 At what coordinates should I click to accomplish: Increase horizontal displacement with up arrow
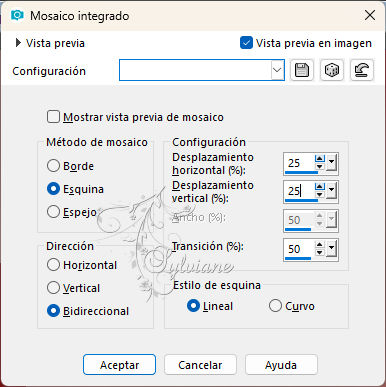click(320, 159)
